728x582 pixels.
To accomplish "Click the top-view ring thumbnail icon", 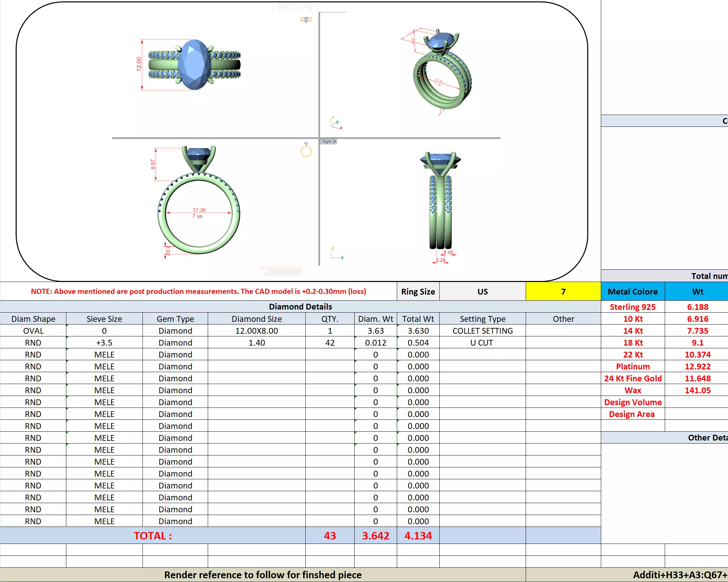I will [x=306, y=20].
